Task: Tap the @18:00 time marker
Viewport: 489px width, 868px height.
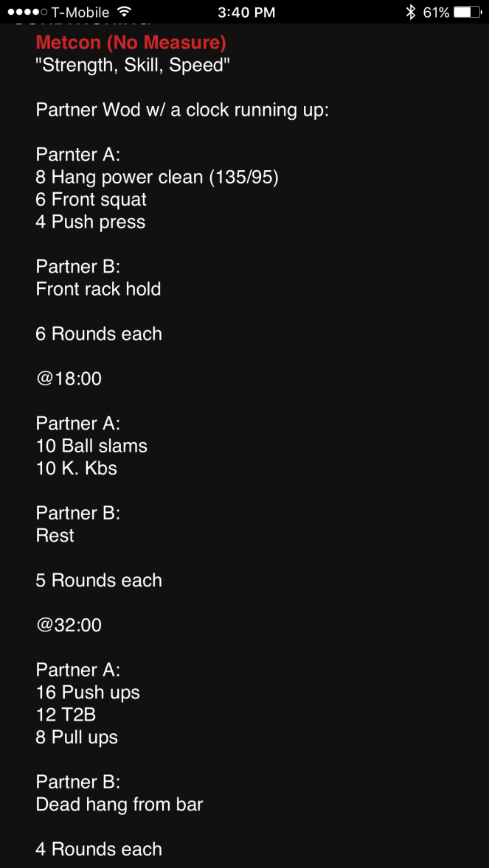Action: [x=69, y=379]
